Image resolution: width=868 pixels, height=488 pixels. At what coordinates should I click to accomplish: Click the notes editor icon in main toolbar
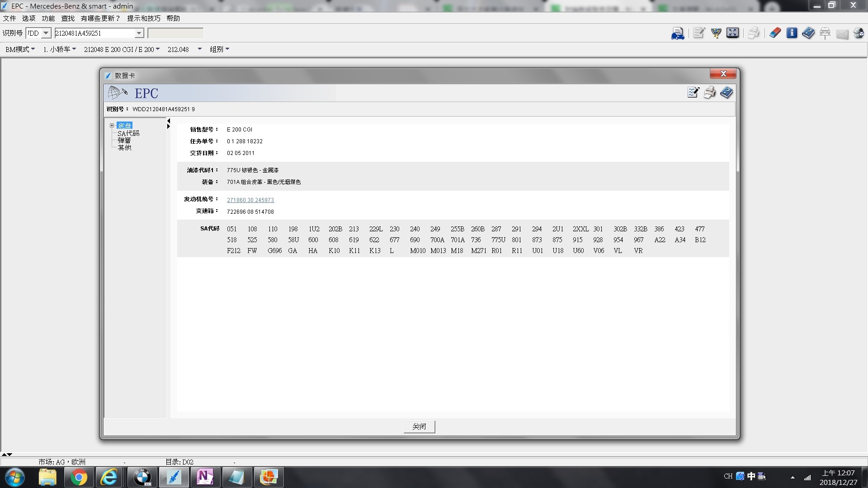click(x=699, y=33)
